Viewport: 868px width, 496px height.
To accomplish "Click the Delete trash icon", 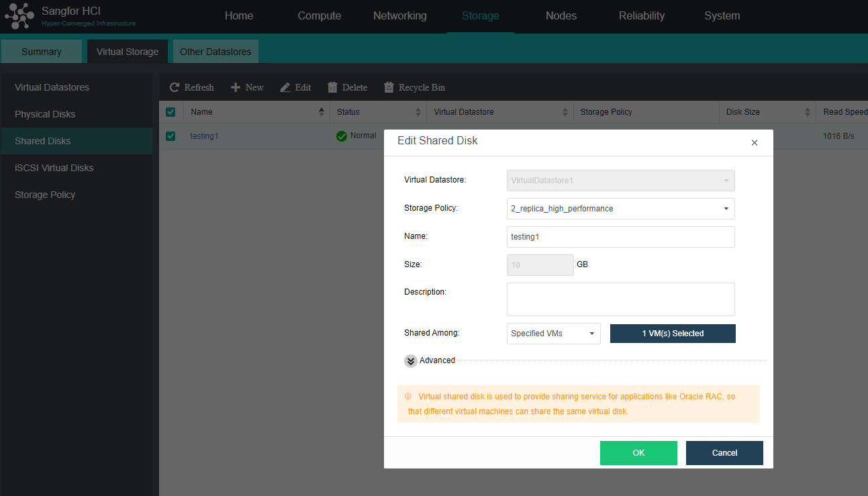I will point(332,87).
